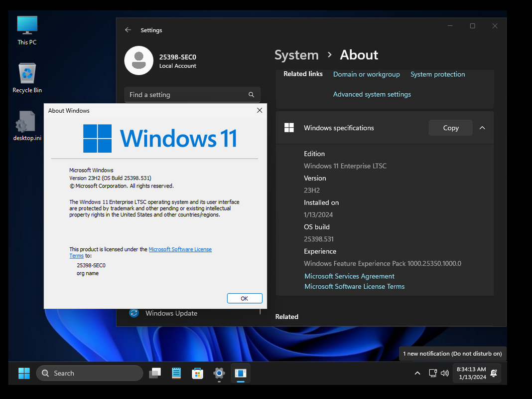This screenshot has width=532, height=399.
Task: Click the Windows 11 logo in About dialog
Action: tap(160, 138)
